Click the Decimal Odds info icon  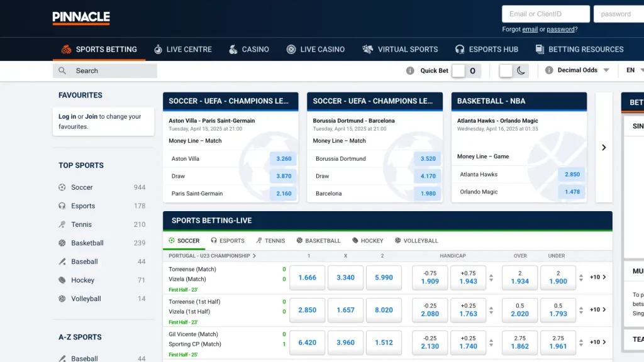(x=548, y=70)
